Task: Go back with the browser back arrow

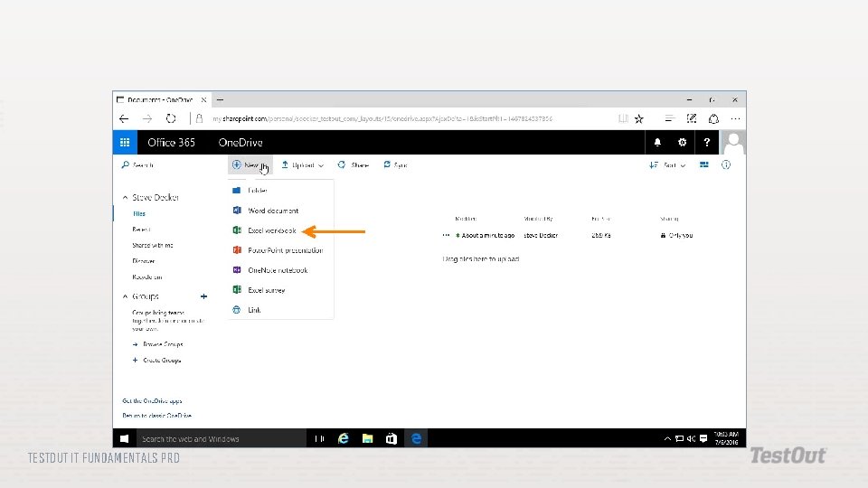Action: (124, 118)
